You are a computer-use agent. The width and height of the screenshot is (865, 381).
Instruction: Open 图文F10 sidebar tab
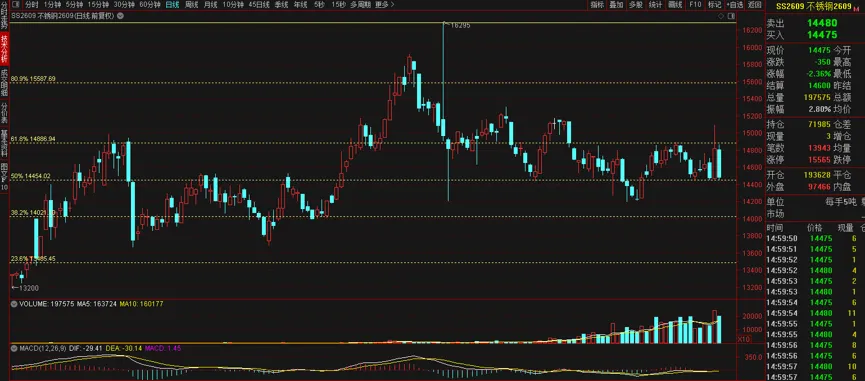tap(4, 176)
